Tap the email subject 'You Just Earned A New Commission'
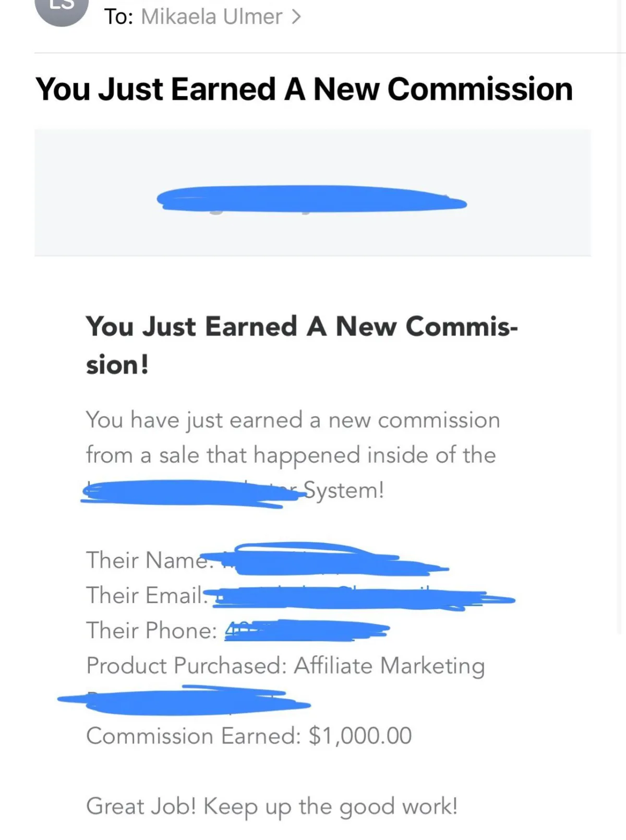The height and width of the screenshot is (840, 626). point(304,89)
